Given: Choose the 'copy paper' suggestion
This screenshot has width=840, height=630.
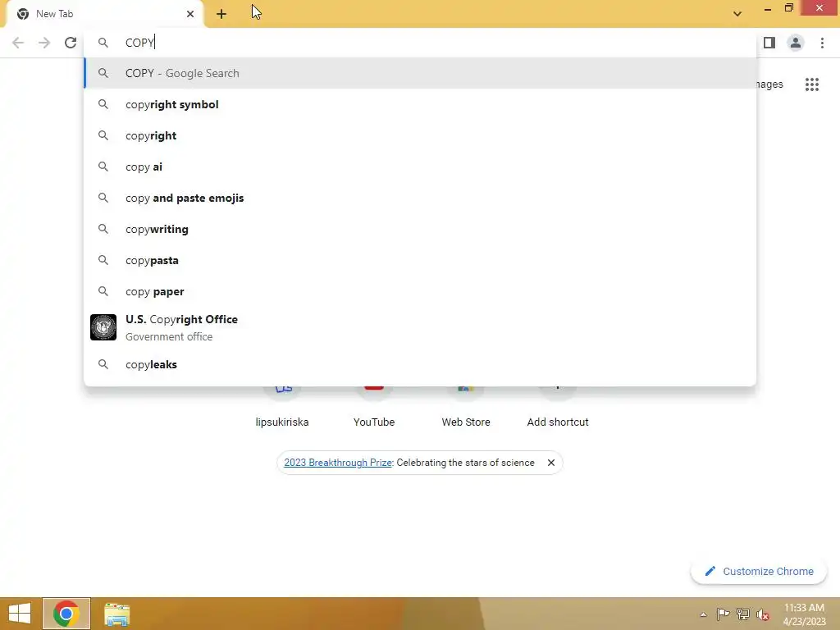Looking at the screenshot, I should [x=420, y=291].
